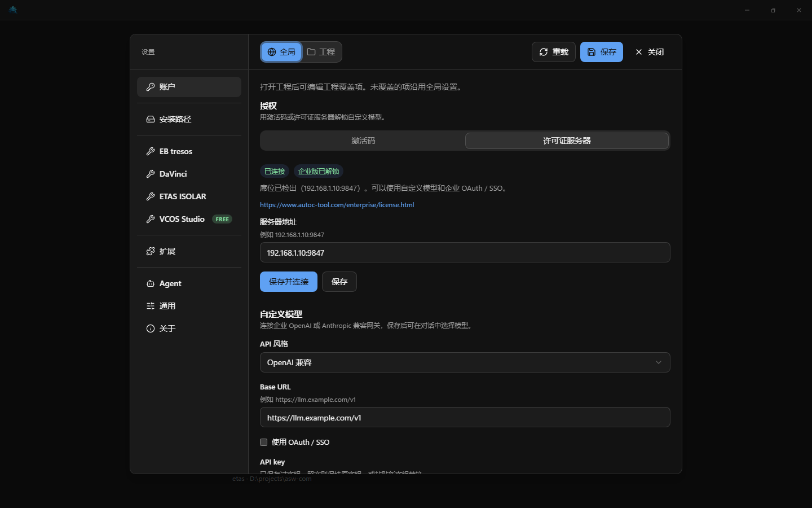812x508 pixels.
Task: Open the 扩展 puzzle icon section
Action: [x=189, y=251]
